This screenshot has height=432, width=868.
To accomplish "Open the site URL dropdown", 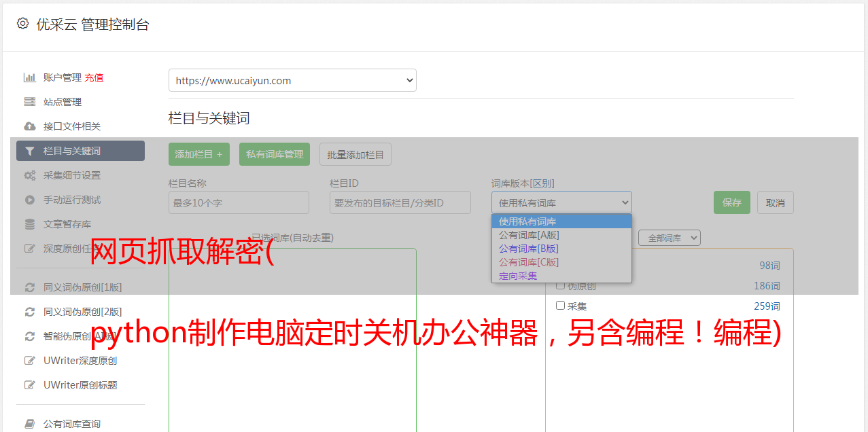I will (292, 80).
